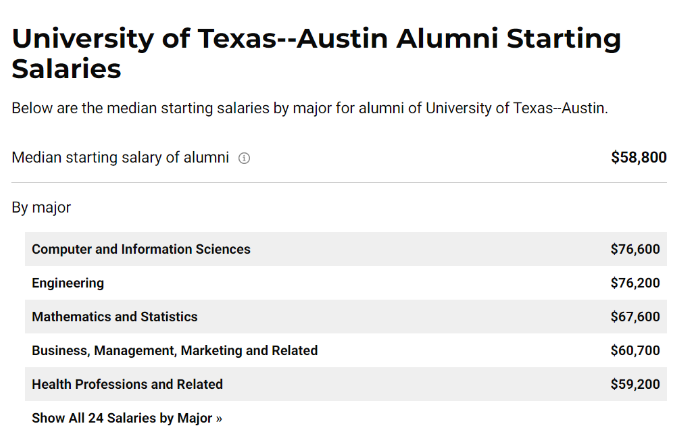This screenshot has width=683, height=445.
Task: Click the Engineering major label
Action: (68, 283)
